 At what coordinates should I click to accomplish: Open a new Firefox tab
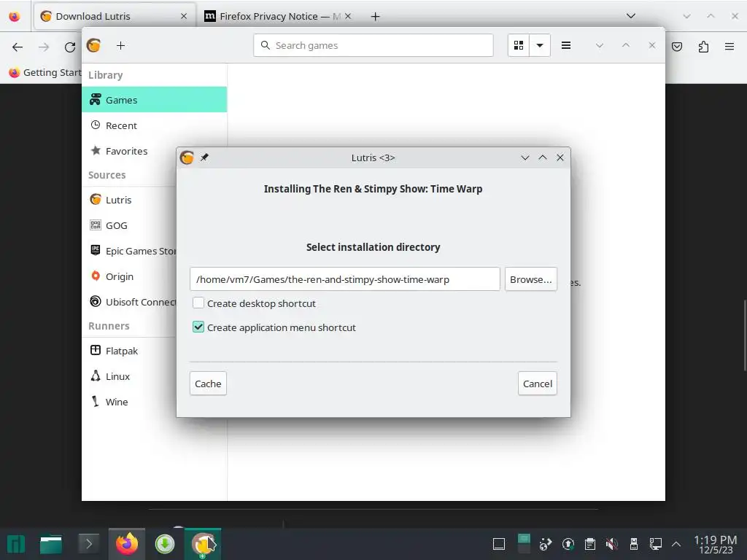click(376, 17)
